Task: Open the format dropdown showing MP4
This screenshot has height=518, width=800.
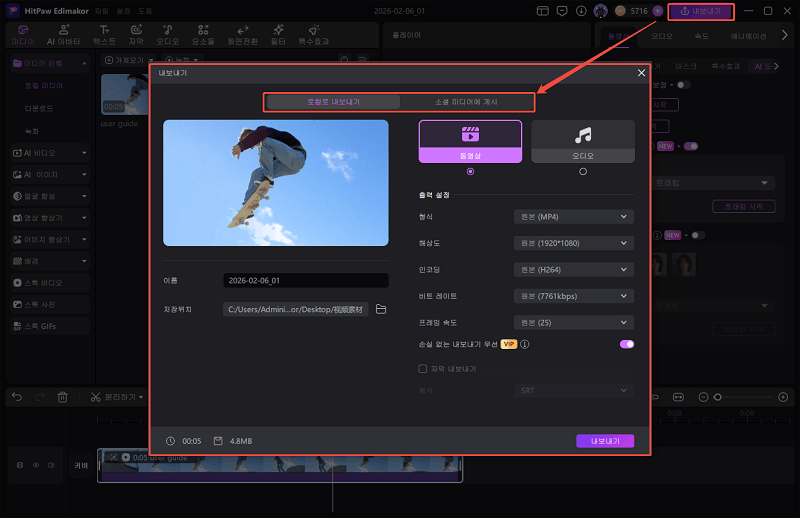Action: pyautogui.click(x=573, y=216)
